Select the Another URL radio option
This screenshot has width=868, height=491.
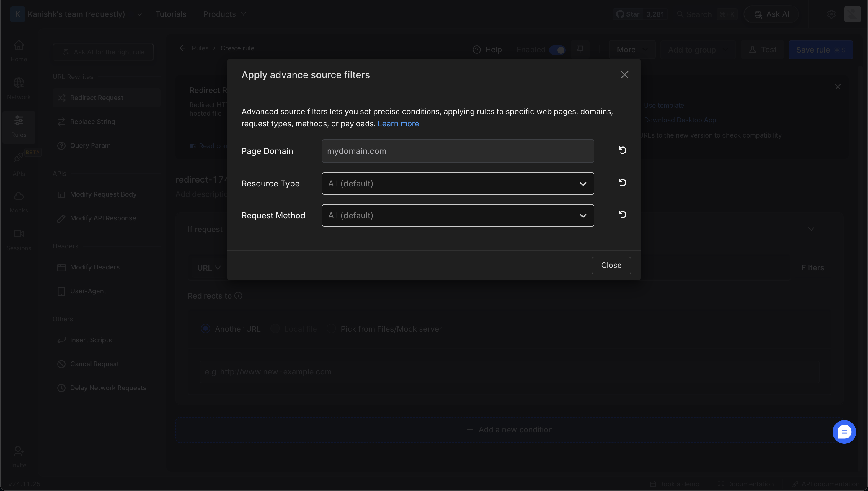[205, 328]
